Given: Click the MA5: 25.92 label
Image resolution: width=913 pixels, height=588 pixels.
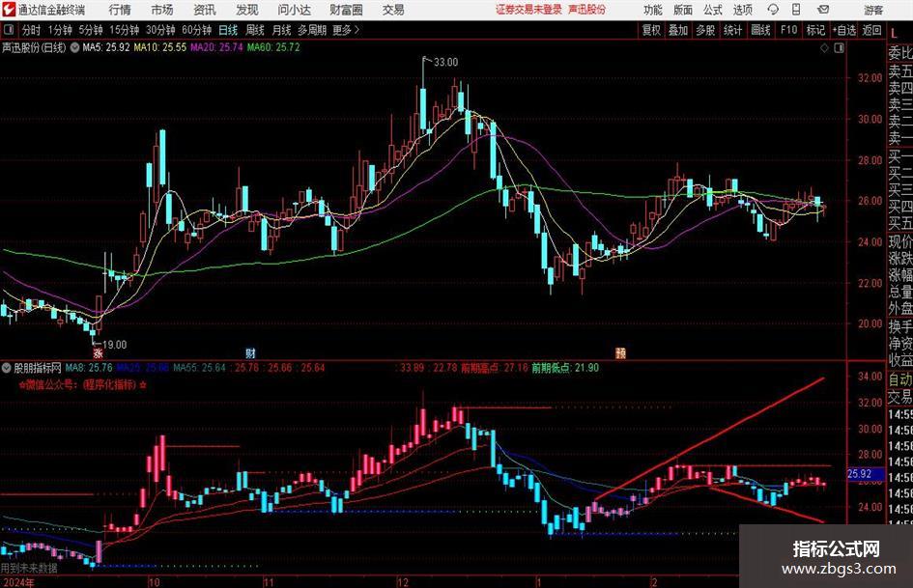Looking at the screenshot, I should 106,47.
